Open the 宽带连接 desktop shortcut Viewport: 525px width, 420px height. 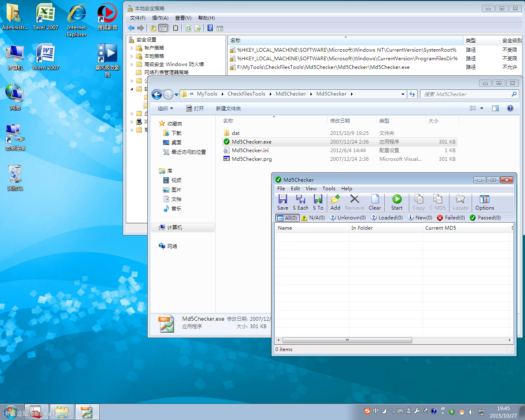(15, 137)
